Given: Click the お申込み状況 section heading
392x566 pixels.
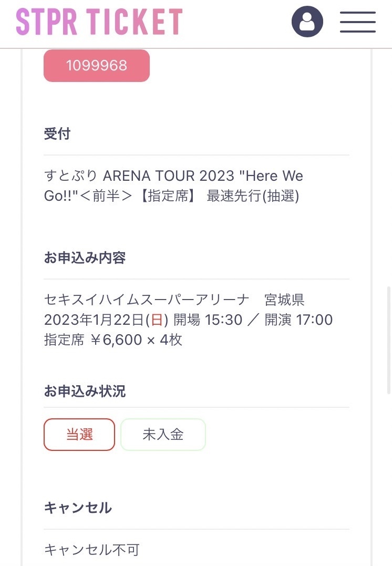Looking at the screenshot, I should (85, 392).
